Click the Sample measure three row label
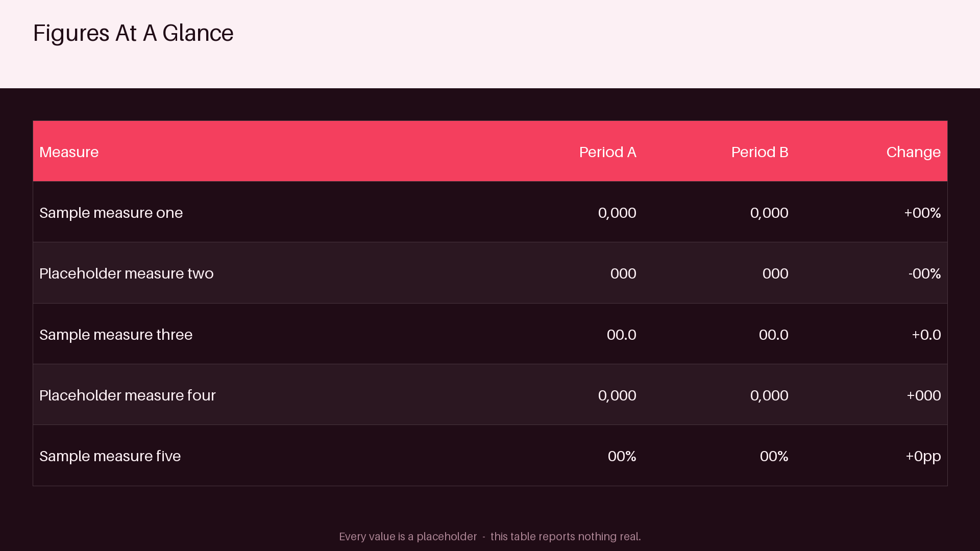 tap(116, 335)
